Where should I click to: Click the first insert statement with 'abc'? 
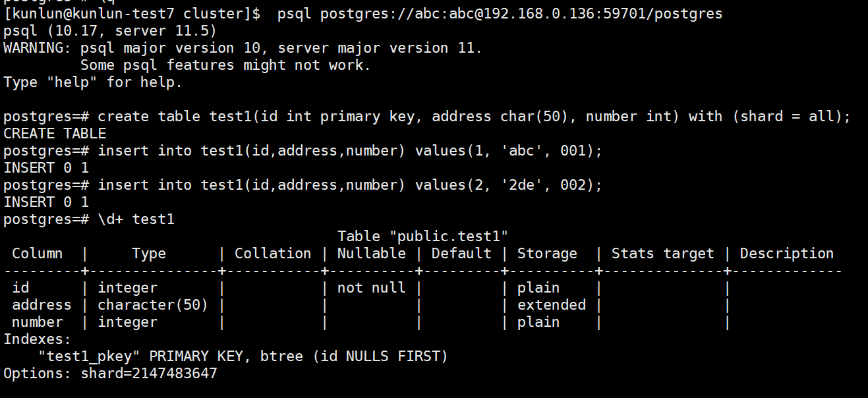350,151
